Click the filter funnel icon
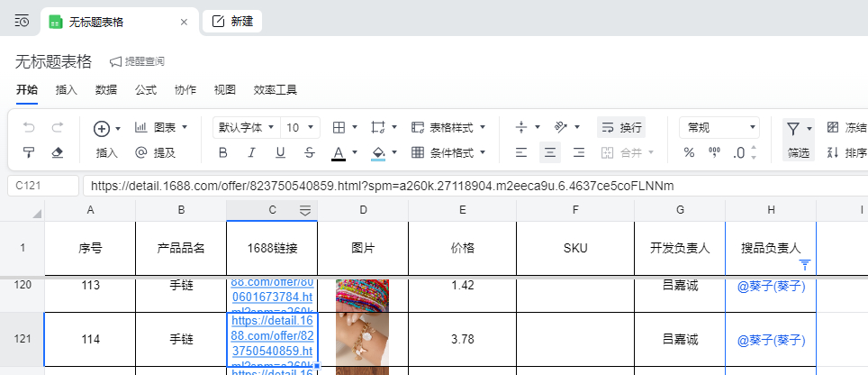Screen dimensions: 868x375 [792, 128]
